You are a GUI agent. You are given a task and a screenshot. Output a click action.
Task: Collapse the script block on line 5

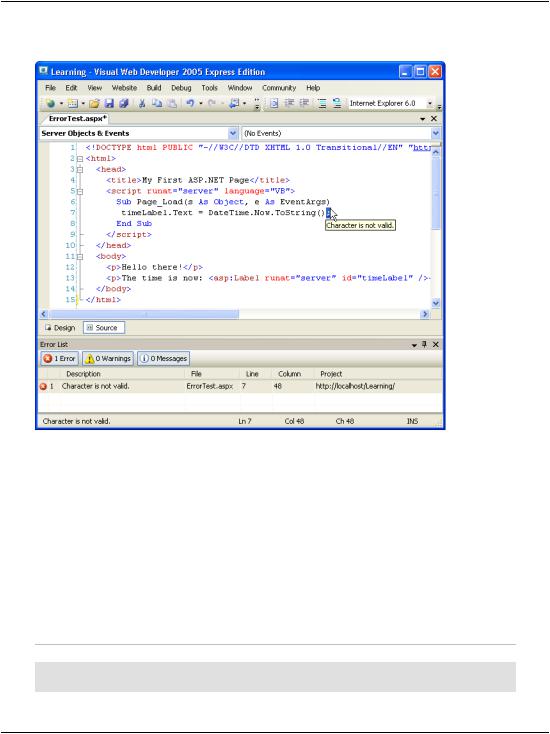click(80, 191)
